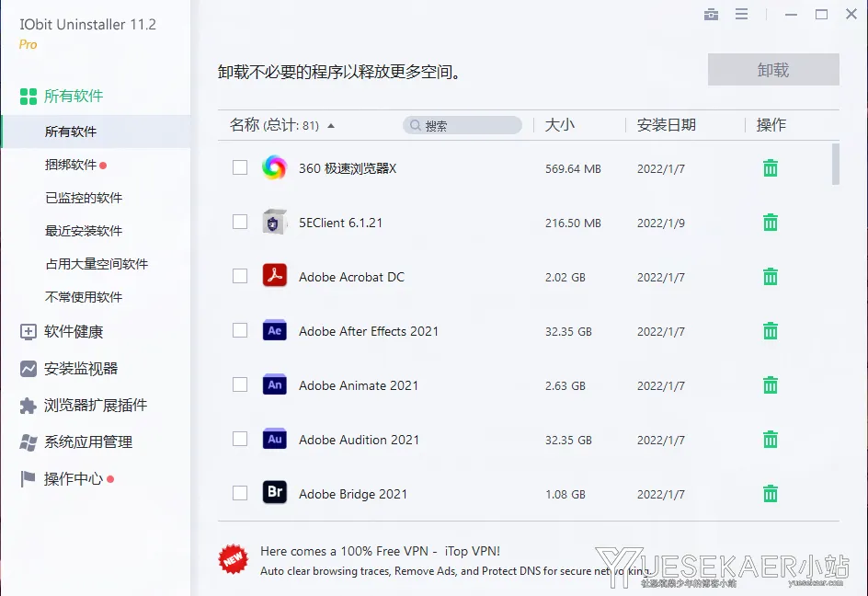Click the 卸载 button

[x=773, y=70]
